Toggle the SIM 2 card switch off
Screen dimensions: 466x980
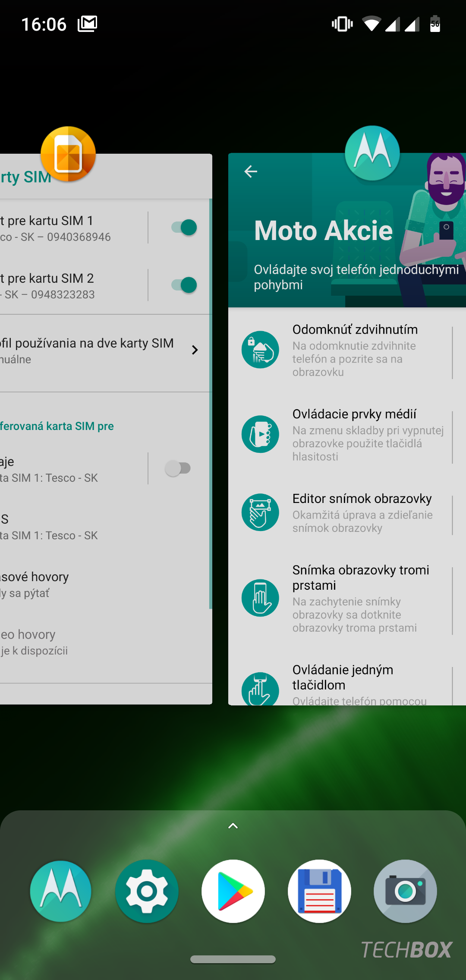pyautogui.click(x=184, y=285)
